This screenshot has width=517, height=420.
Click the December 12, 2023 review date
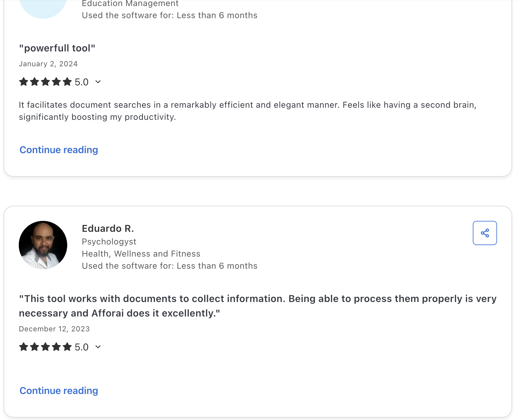[54, 329]
